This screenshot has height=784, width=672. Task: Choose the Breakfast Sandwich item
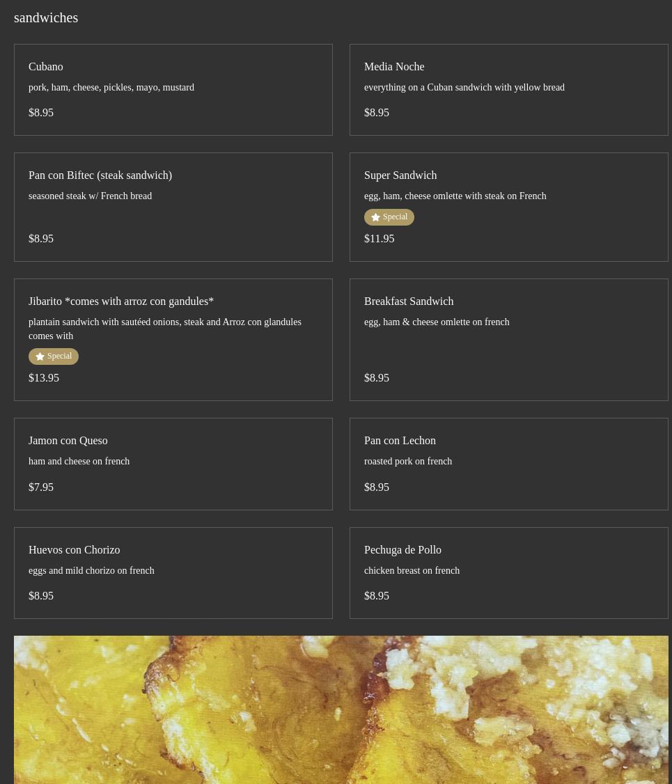(409, 301)
